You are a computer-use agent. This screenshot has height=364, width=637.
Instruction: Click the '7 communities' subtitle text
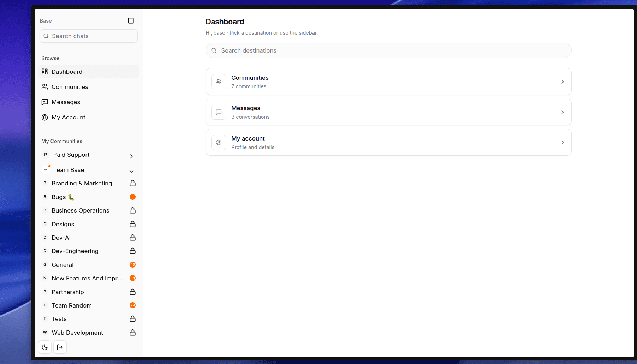249,86
